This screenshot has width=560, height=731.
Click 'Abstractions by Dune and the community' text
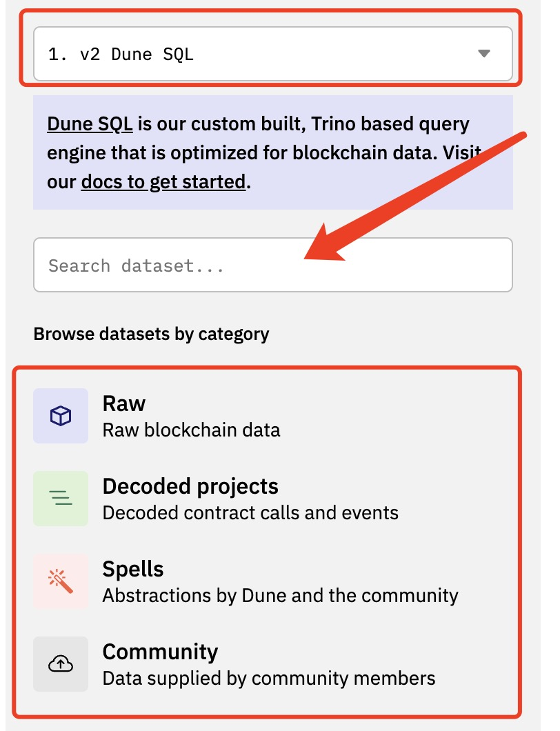point(280,595)
